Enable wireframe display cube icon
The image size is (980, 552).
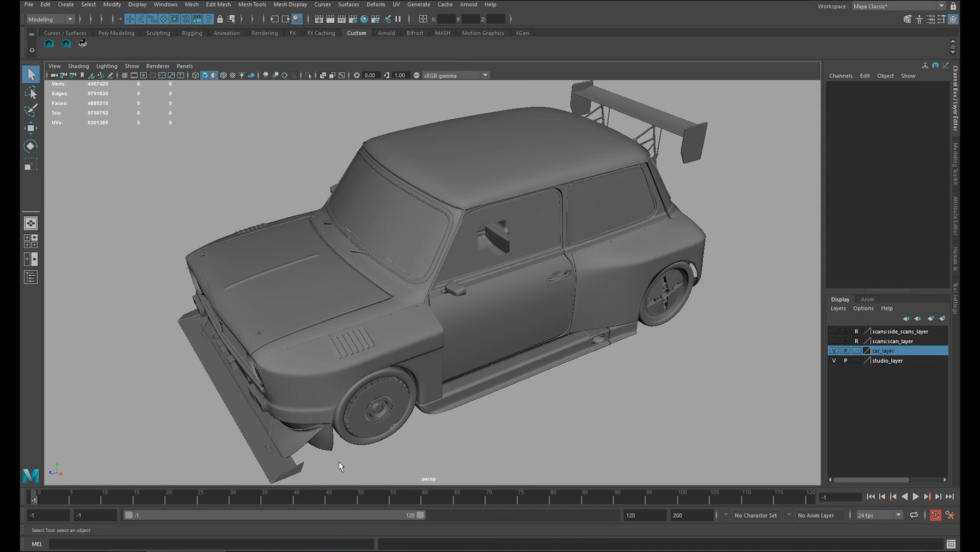pyautogui.click(x=195, y=75)
